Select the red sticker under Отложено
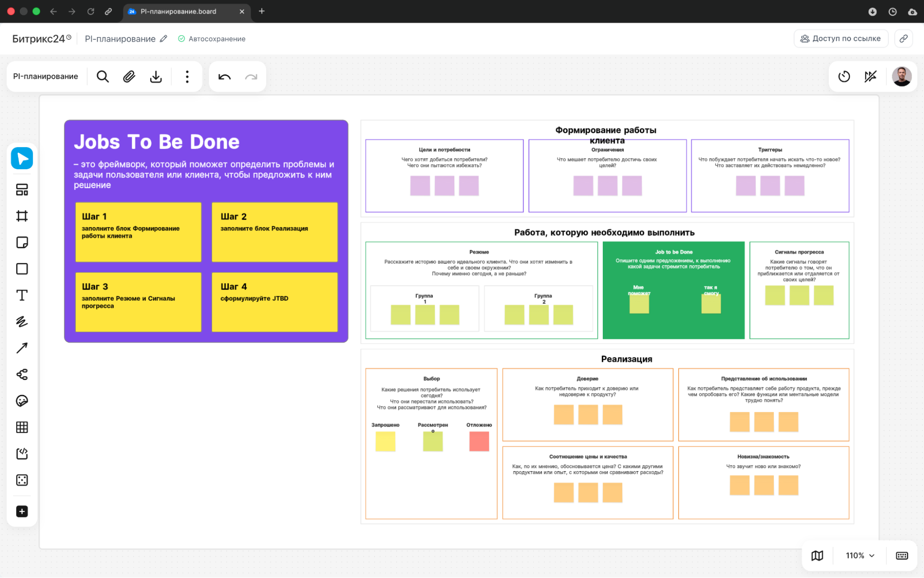 coord(479,441)
